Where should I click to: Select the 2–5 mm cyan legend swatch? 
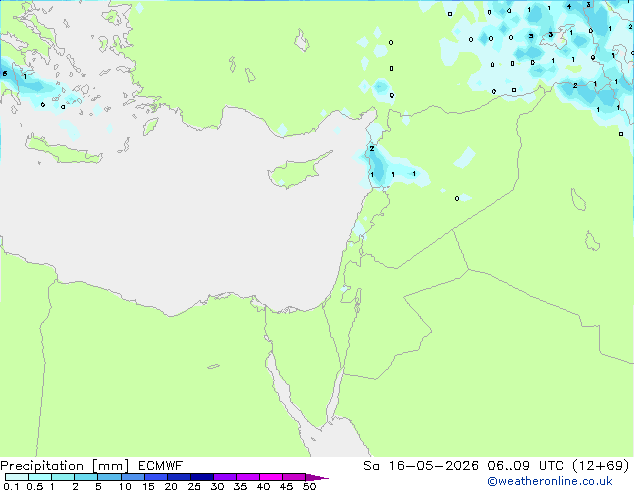(86, 477)
